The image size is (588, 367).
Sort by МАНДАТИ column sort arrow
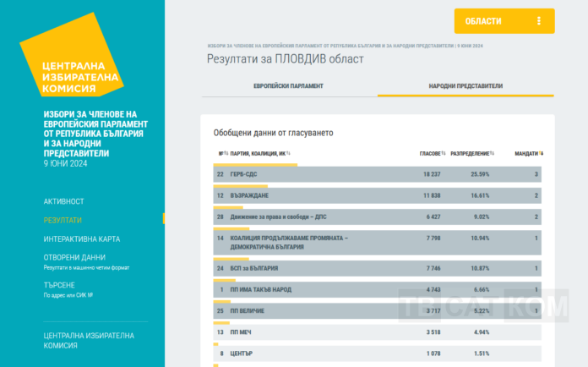[541, 153]
